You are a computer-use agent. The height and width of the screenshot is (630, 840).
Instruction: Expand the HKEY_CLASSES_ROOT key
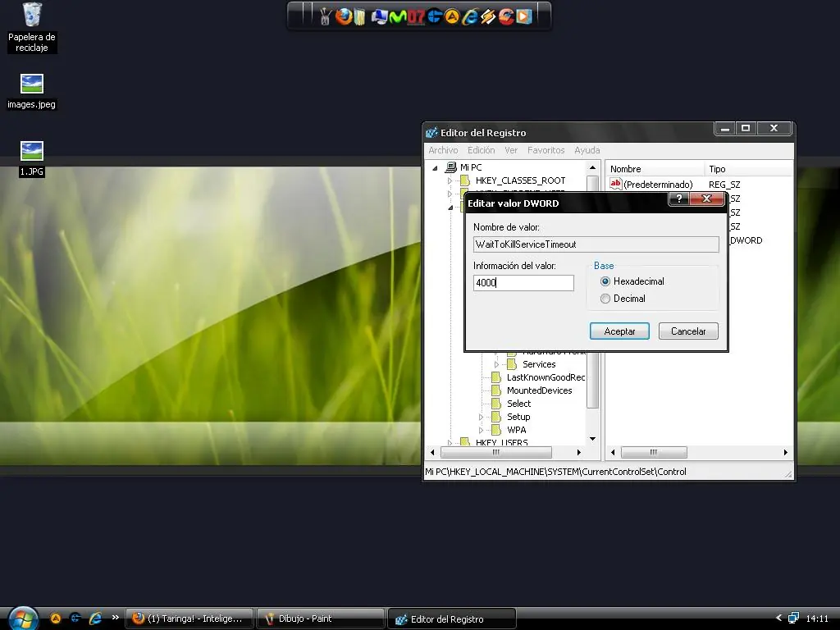(450, 180)
